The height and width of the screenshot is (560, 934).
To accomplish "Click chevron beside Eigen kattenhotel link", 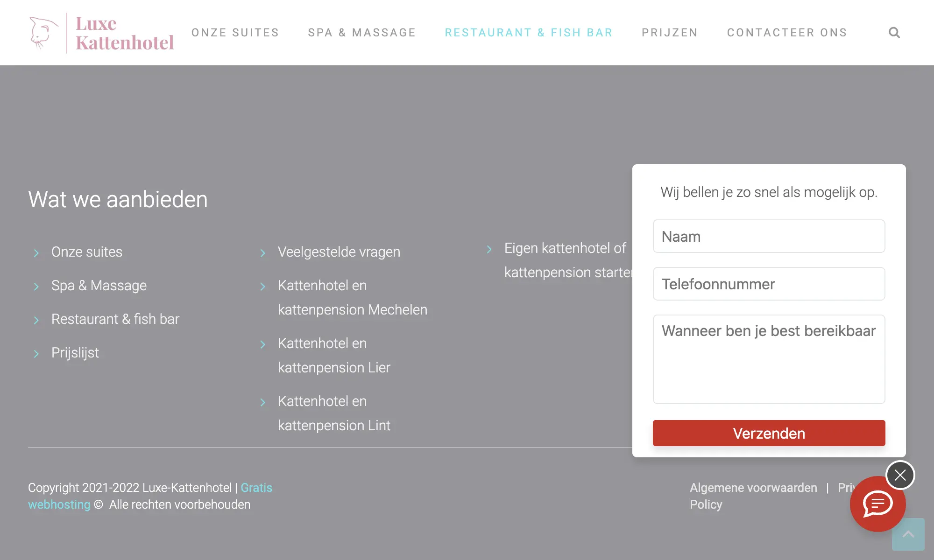I will point(489,249).
